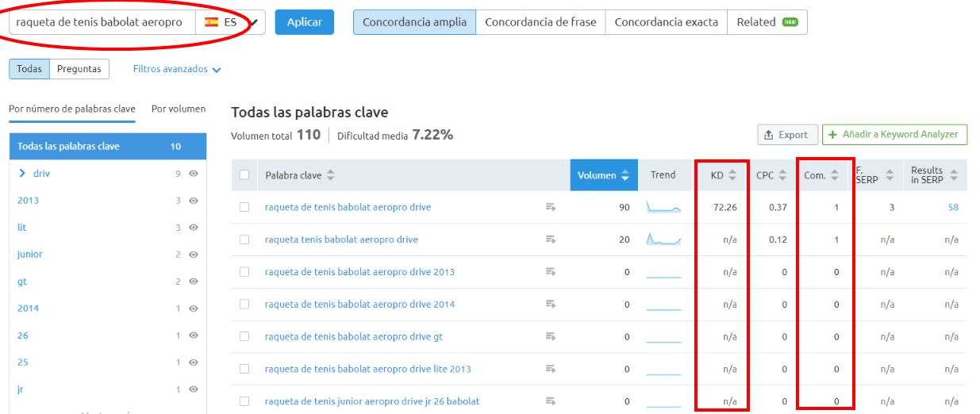The image size is (980, 414).
Task: Open keyword 'raqueta de tenis babolat aeropro drive'
Action: [x=348, y=207]
